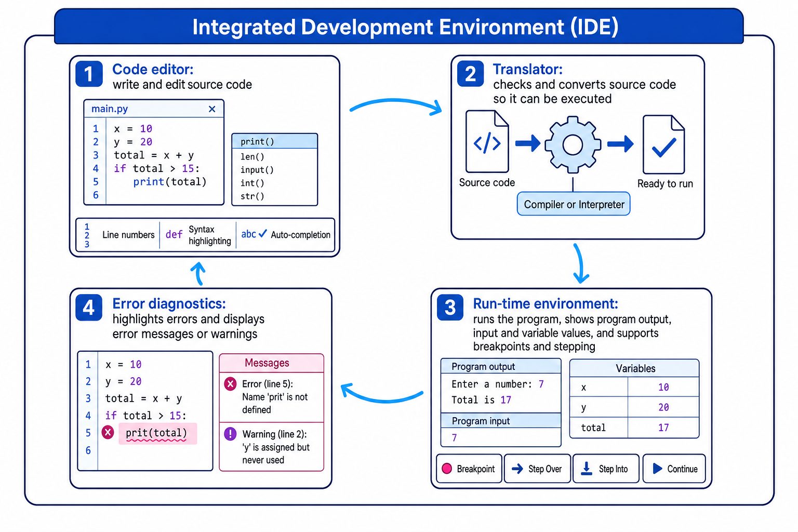Click the Step Over button
This screenshot has height=532, width=798.
[537, 469]
